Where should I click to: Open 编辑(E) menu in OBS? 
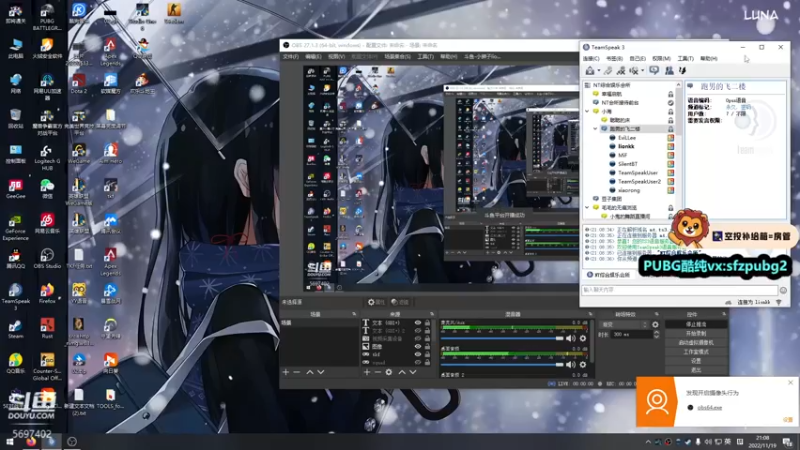[x=313, y=57]
